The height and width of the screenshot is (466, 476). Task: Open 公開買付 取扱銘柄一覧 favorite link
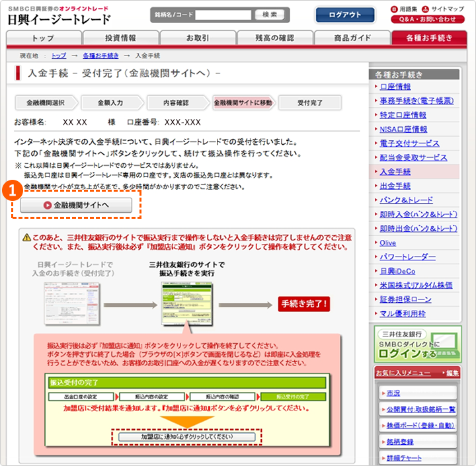pyautogui.click(x=420, y=410)
